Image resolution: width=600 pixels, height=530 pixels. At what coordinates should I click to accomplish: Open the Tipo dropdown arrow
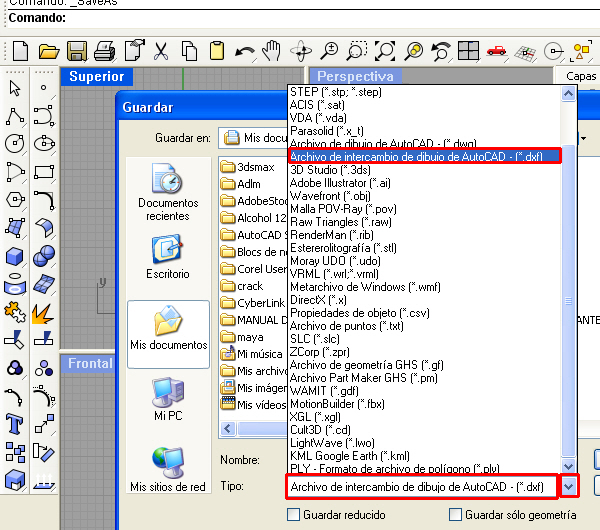[569, 486]
